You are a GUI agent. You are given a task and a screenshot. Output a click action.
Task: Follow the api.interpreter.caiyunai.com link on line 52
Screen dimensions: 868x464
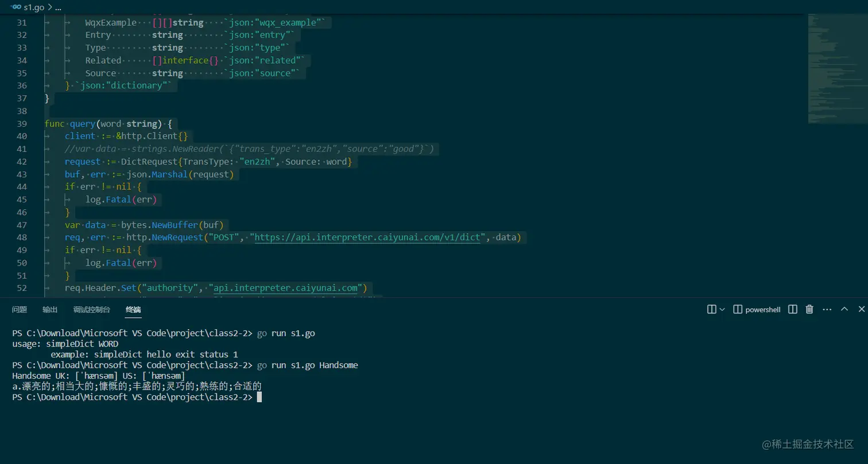[x=285, y=287]
